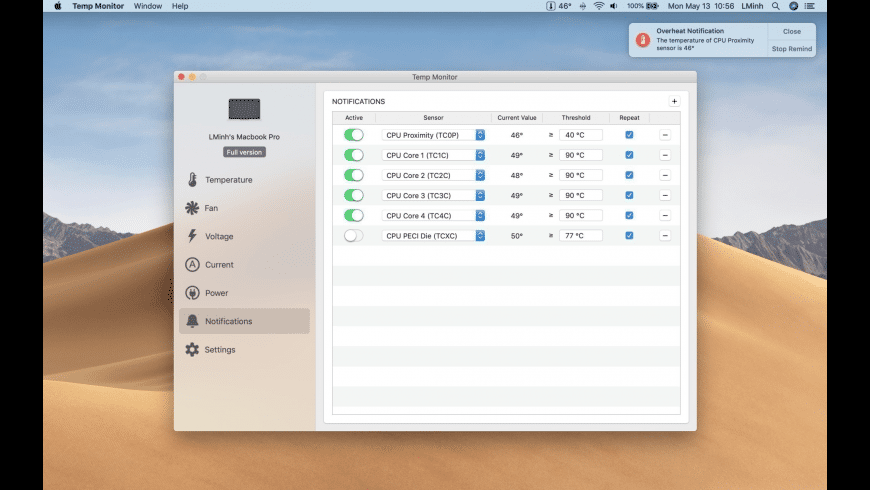Screen dimensions: 870x490
Task: Click the Current ampere circle icon
Action: click(x=192, y=265)
